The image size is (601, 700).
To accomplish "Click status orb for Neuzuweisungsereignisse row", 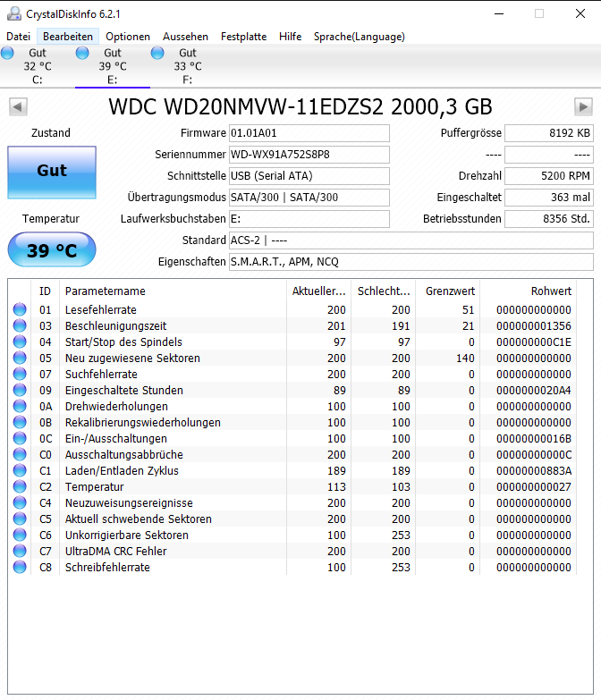I will [20, 502].
